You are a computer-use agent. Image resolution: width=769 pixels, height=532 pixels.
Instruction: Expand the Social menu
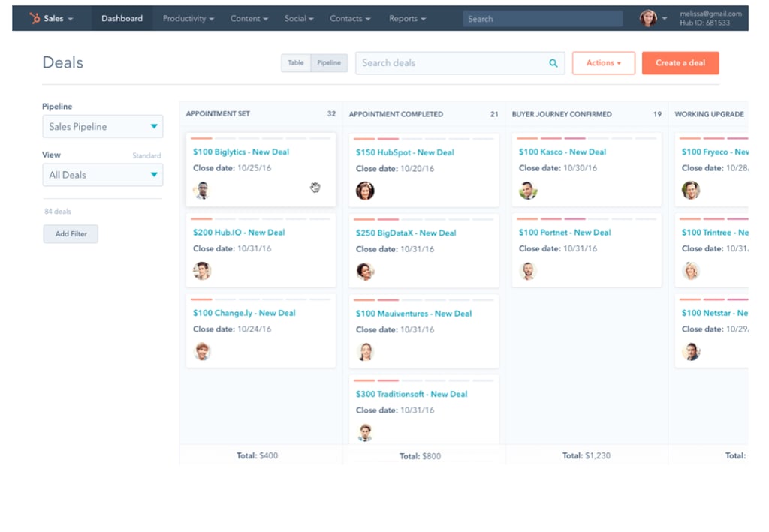(299, 18)
